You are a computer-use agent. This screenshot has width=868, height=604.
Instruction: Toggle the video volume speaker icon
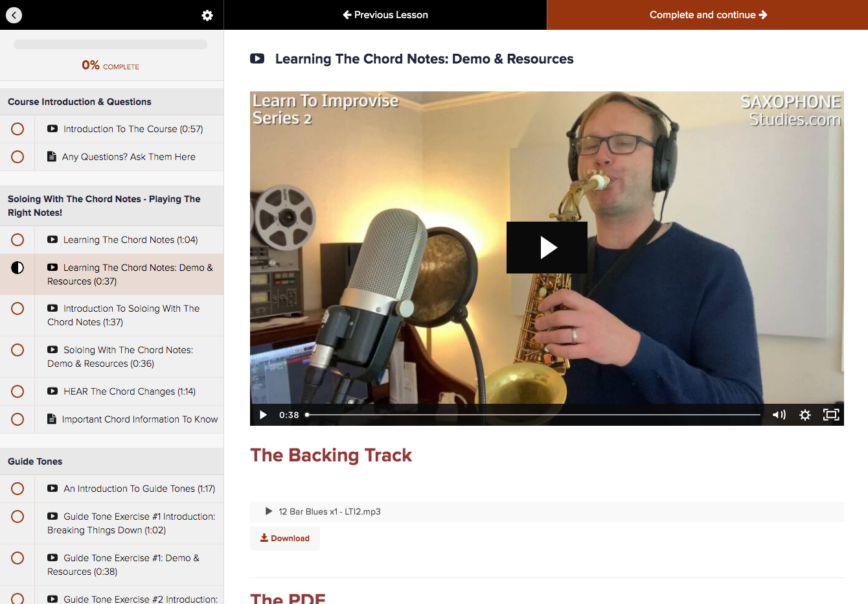[x=779, y=415]
